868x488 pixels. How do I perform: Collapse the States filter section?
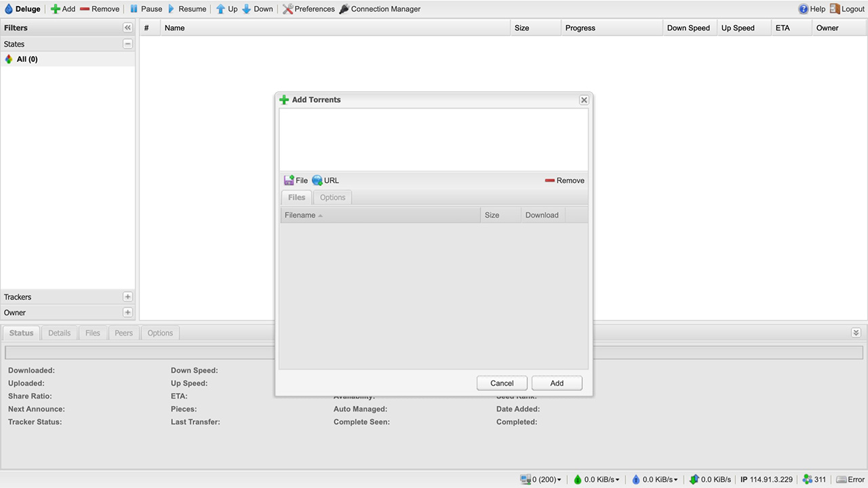pyautogui.click(x=127, y=44)
